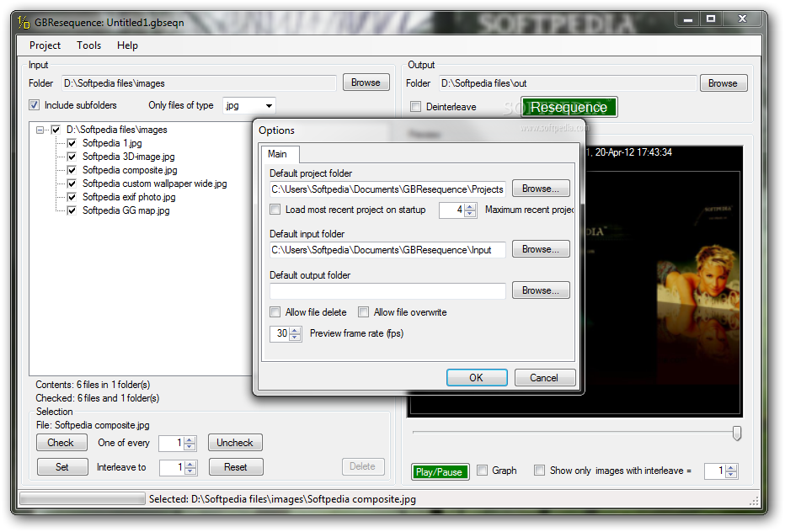Click the Input folder Browse button
The image size is (785, 532).
coord(366,82)
